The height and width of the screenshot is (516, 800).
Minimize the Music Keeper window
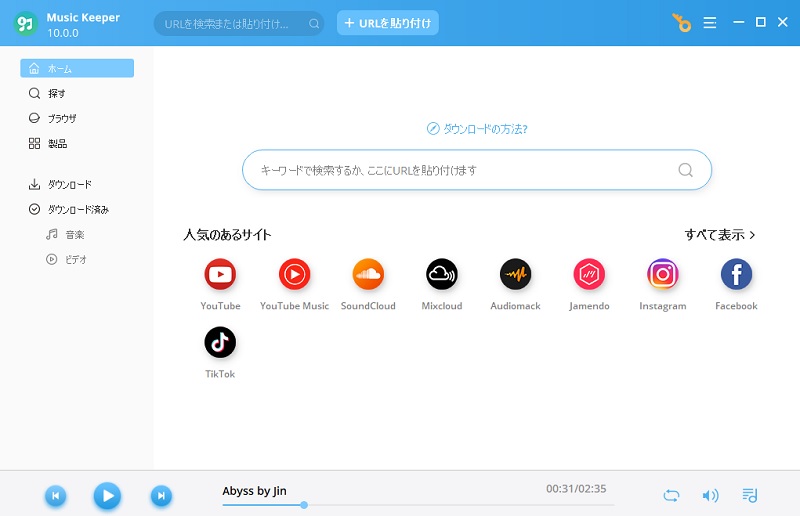738,22
